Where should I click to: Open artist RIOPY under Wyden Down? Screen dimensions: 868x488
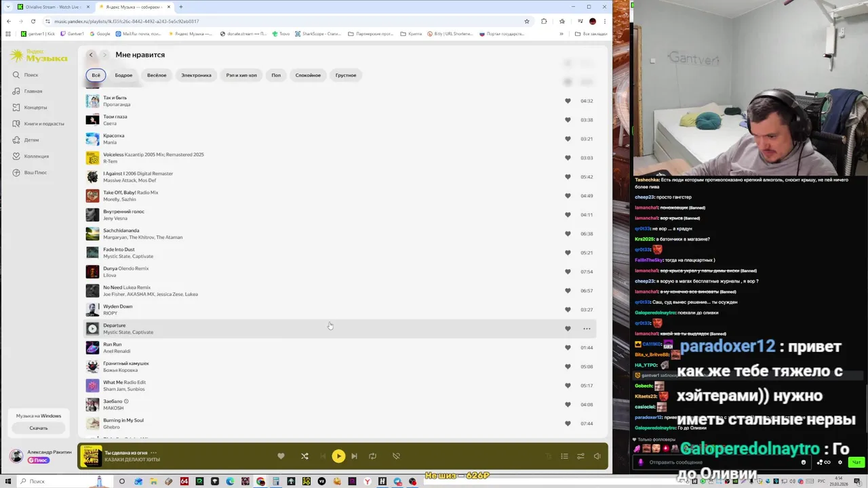[110, 313]
